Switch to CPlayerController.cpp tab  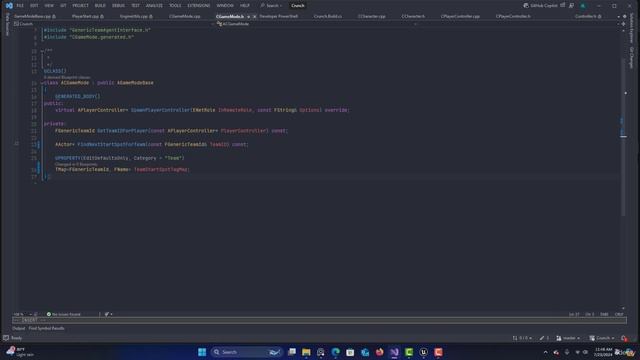point(460,16)
